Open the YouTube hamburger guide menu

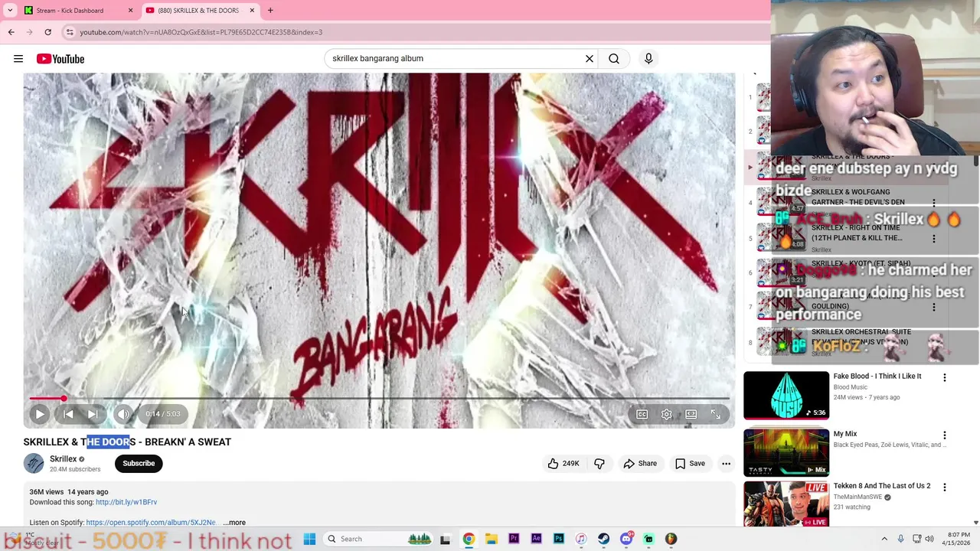(x=18, y=59)
